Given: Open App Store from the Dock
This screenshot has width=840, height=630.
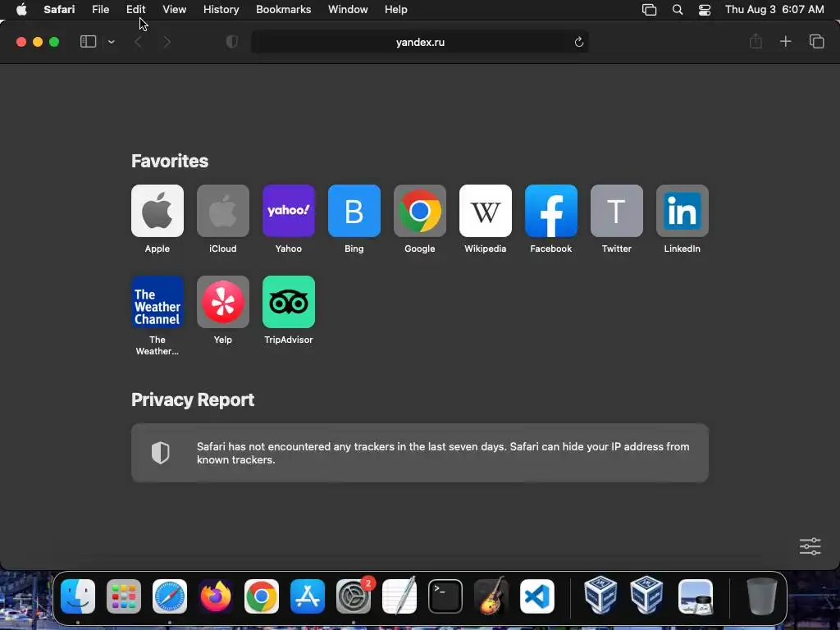Looking at the screenshot, I should pos(308,596).
